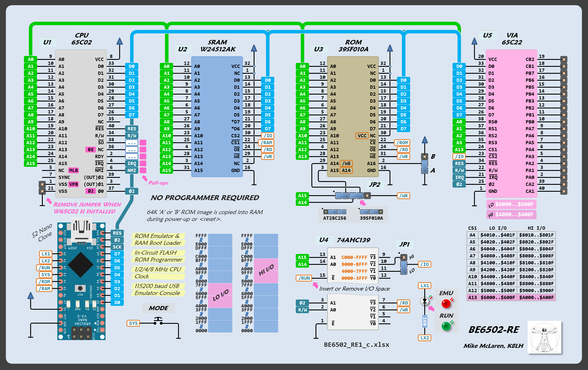The width and height of the screenshot is (588, 370).
Task: Click the /RAM signal tag on SRAM
Action: point(266,143)
